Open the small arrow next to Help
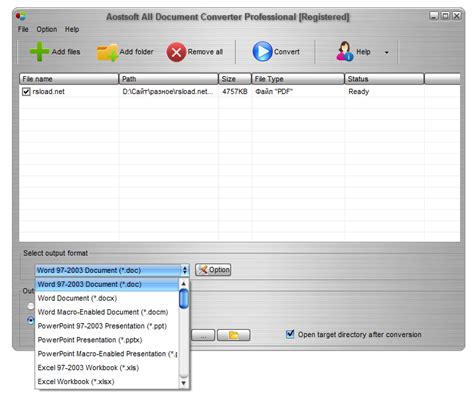This screenshot has height=400, width=474. coord(387,52)
